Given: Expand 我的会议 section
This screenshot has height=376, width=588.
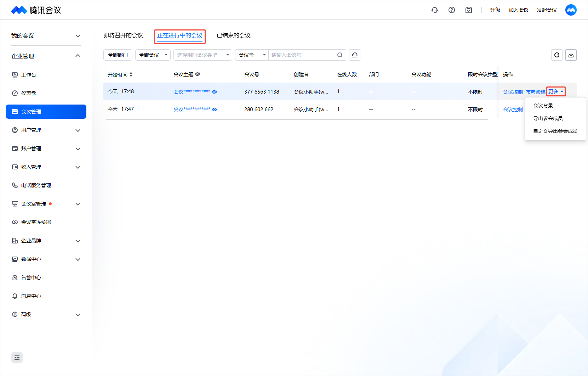Looking at the screenshot, I should (x=46, y=35).
